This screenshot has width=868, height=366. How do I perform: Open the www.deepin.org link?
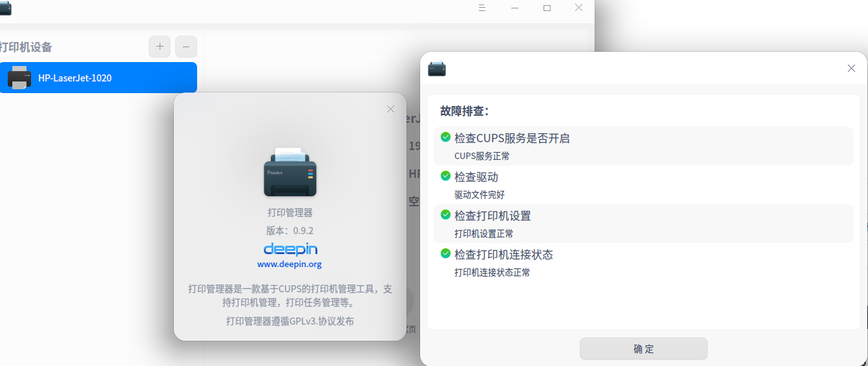coord(290,264)
